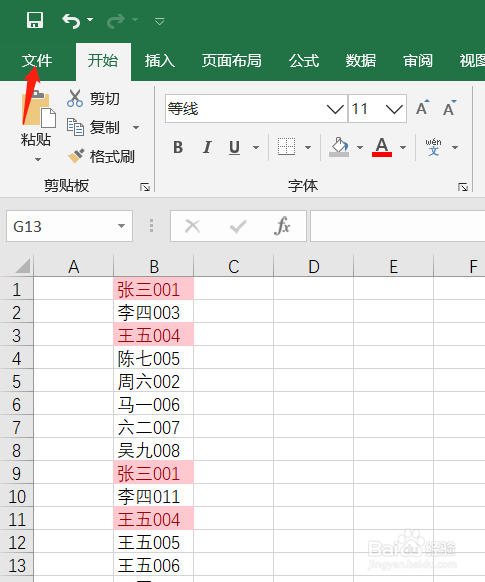Image resolution: width=485 pixels, height=582 pixels.
Task: Switch to the 插入 ribbon tab
Action: 160,61
